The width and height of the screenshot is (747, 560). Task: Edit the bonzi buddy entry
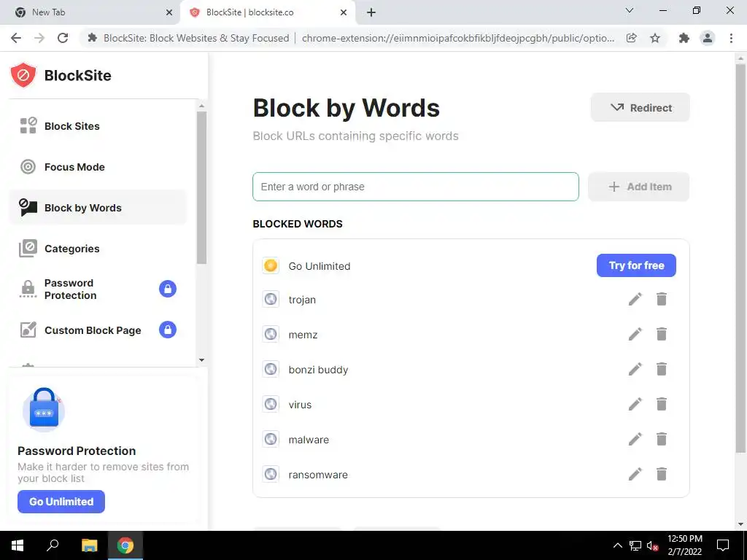tap(635, 369)
